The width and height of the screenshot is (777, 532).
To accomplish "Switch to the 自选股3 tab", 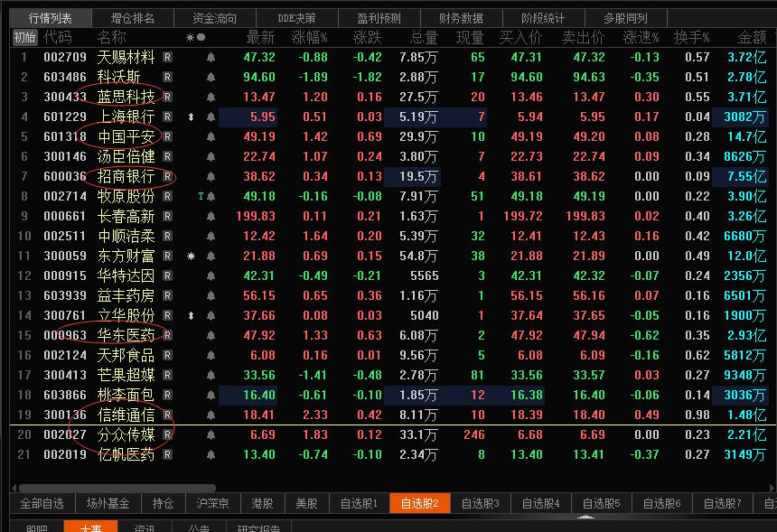I will coord(480,504).
